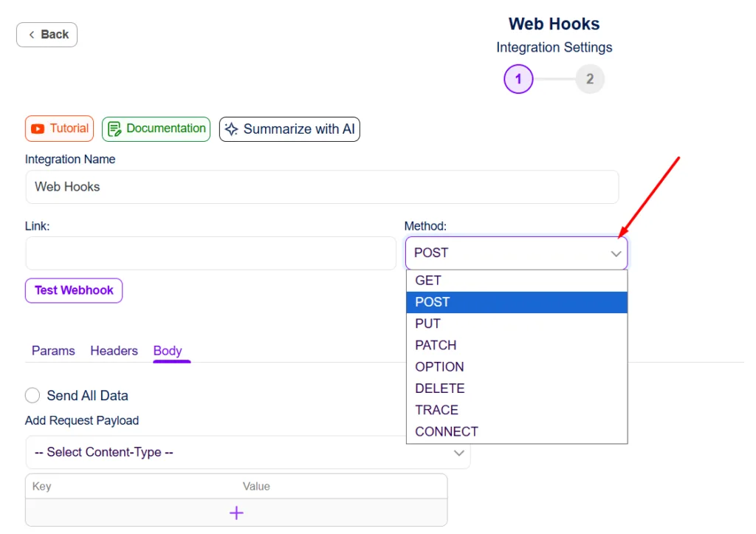Image resolution: width=756 pixels, height=534 pixels.
Task: Click the Method dropdown chevron arrow
Action: tap(616, 254)
